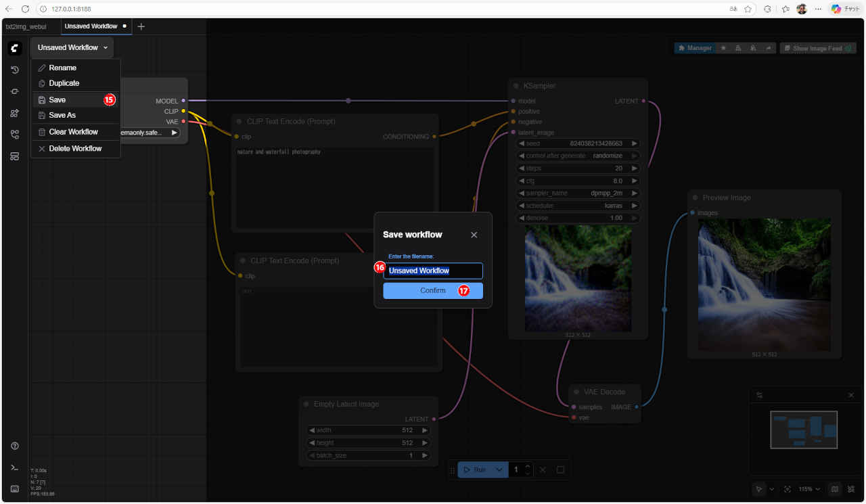Expand the Run button options arrow
The height and width of the screenshot is (504, 866).
[499, 469]
